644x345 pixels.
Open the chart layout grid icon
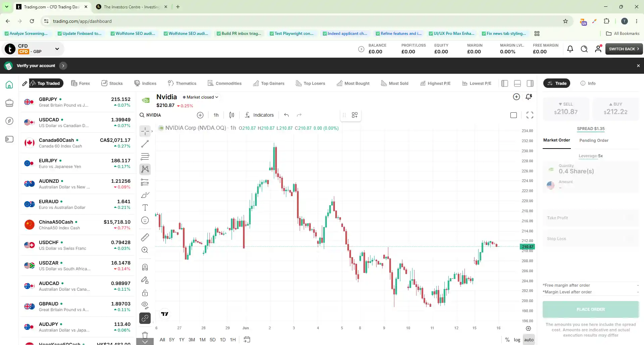click(355, 115)
